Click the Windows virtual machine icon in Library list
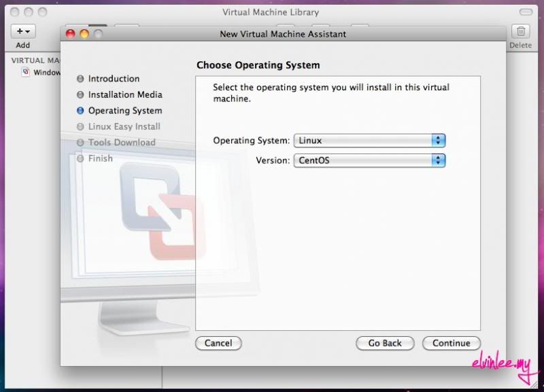544x392 pixels. 26,72
